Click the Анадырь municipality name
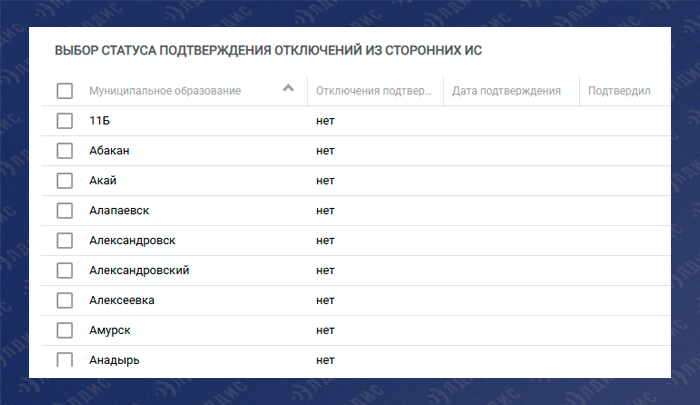The height and width of the screenshot is (405, 700). [114, 360]
